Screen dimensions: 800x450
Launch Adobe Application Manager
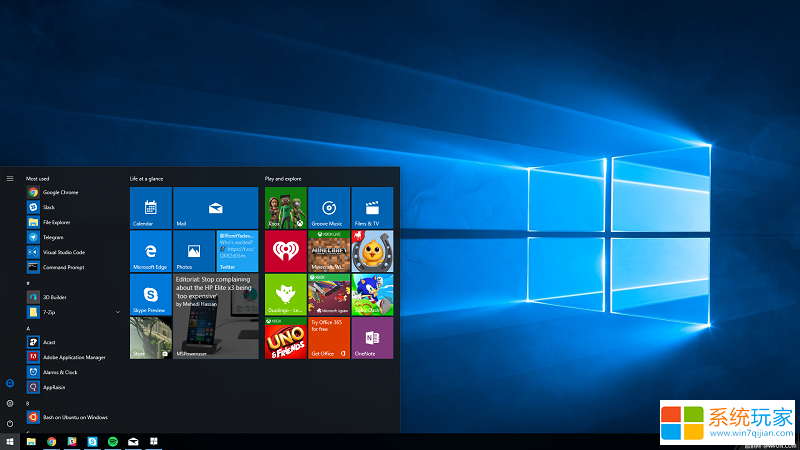click(74, 357)
